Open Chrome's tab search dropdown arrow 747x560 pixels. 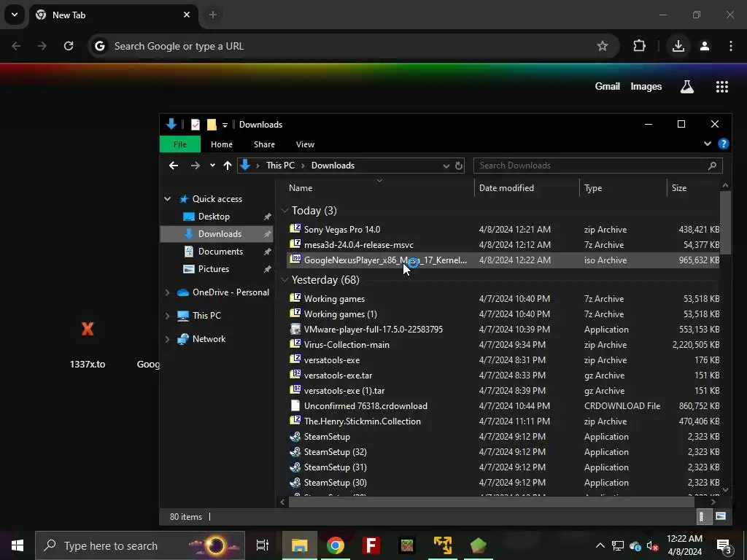click(x=15, y=15)
